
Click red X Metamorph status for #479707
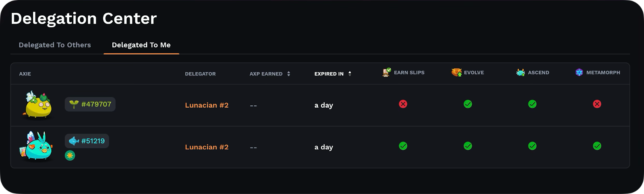tap(597, 104)
